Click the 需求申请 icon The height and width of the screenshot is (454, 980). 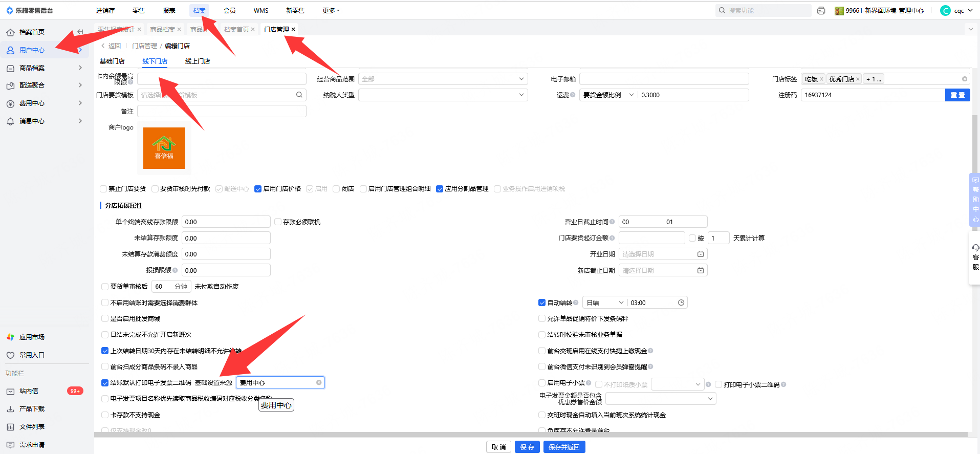(x=10, y=445)
